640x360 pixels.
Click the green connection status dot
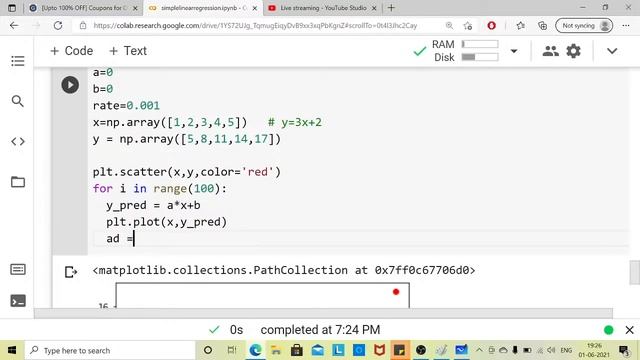tap(609, 330)
